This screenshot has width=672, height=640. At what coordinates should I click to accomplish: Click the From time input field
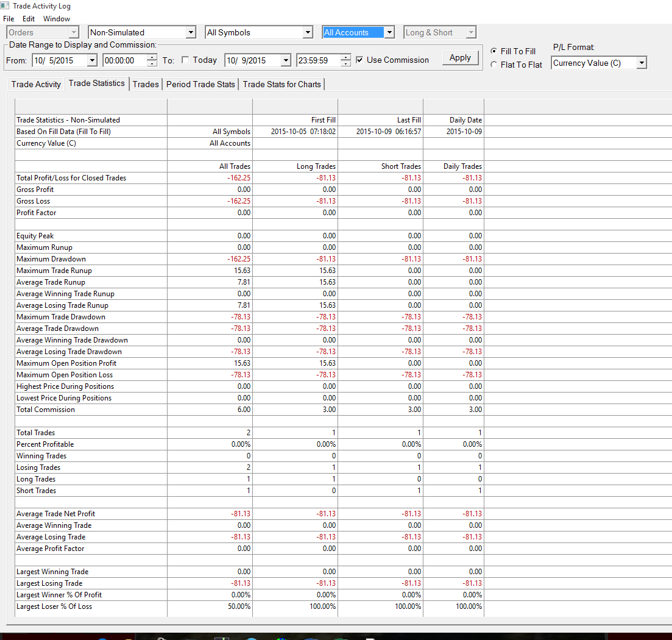point(125,60)
